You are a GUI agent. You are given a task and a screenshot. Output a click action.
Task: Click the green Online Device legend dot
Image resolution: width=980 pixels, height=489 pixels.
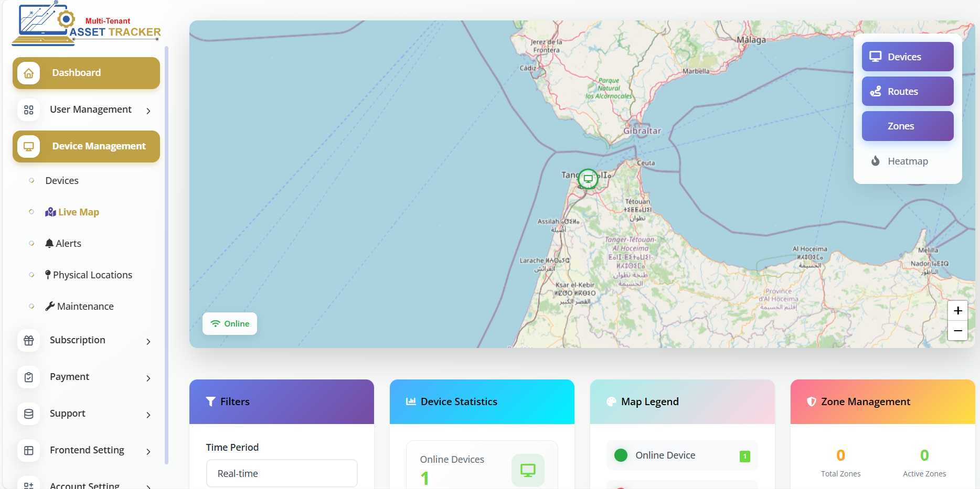(x=621, y=455)
